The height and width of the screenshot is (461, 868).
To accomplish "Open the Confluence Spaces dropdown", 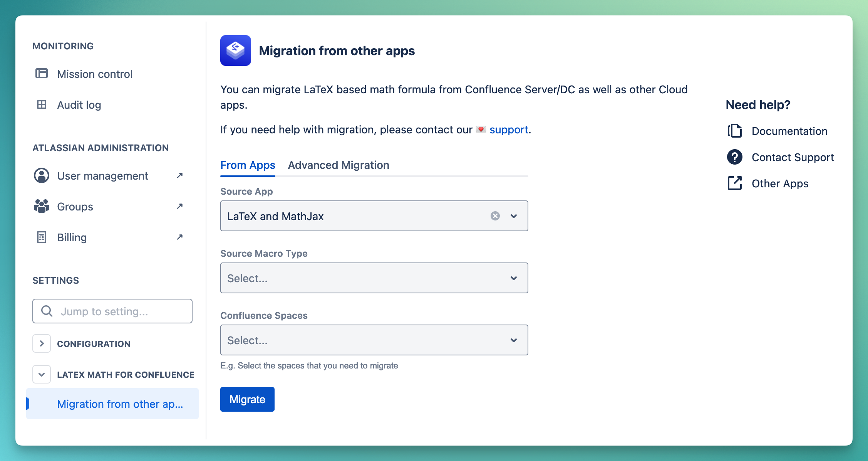I will pos(374,340).
